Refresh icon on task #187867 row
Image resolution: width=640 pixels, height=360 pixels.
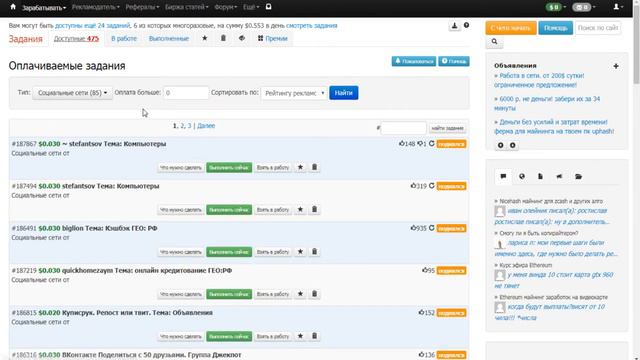431,144
